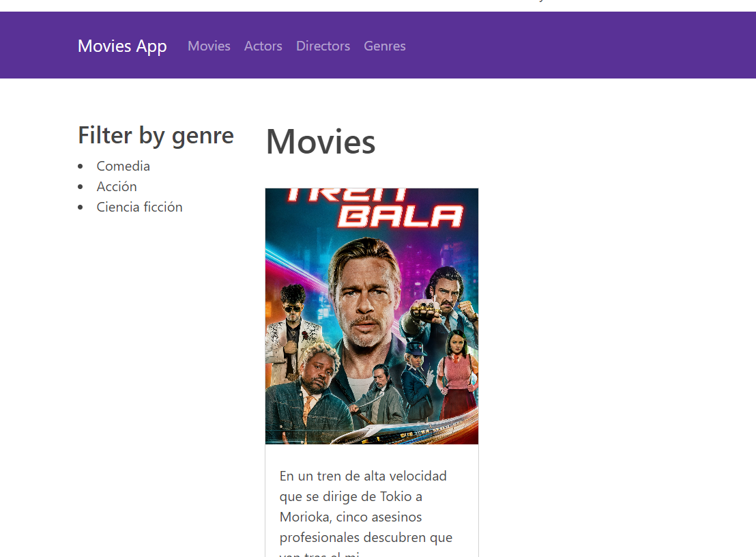This screenshot has width=756, height=557.
Task: Click the Tren Bala description text
Action: click(366, 512)
